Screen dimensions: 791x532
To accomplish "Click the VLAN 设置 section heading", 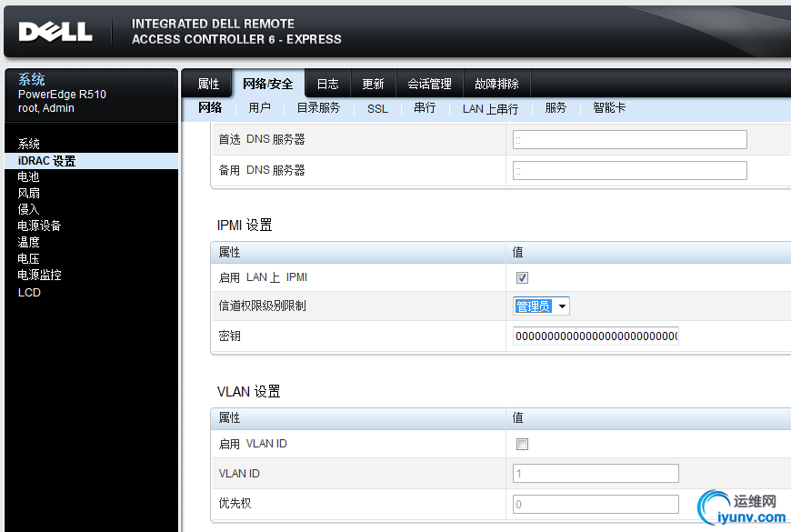I will (249, 392).
